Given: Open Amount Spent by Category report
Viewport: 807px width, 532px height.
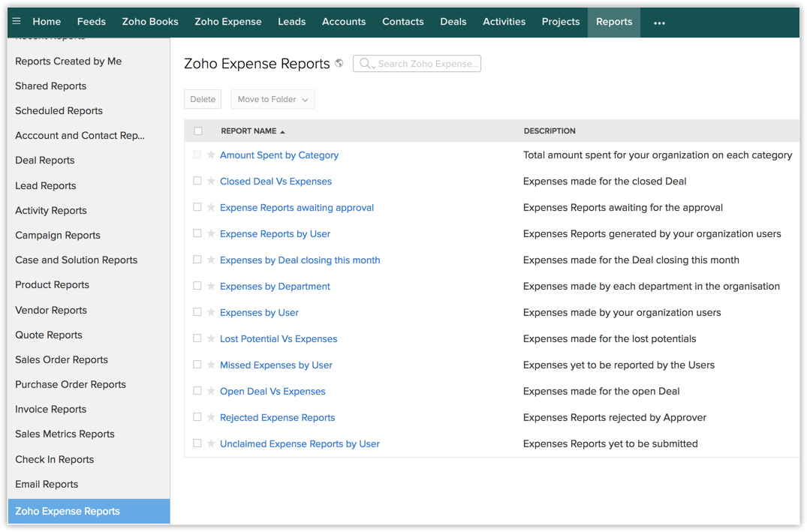Looking at the screenshot, I should pos(279,155).
